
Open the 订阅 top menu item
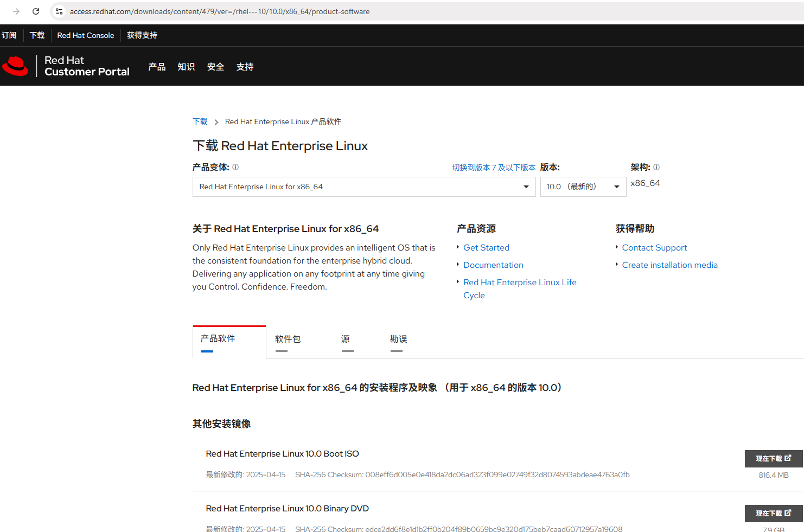tap(9, 35)
